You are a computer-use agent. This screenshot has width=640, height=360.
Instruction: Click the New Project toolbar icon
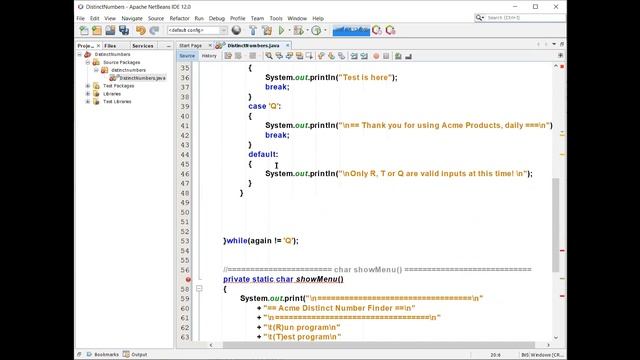pyautogui.click(x=97, y=30)
